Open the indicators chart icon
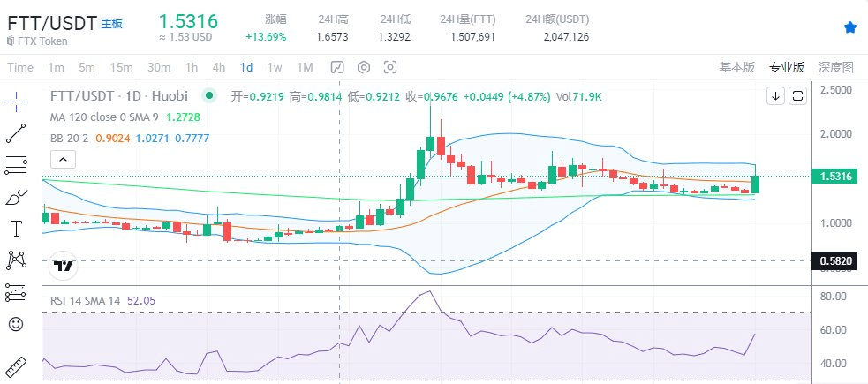Screen dimensions: 868x384 [x=336, y=67]
